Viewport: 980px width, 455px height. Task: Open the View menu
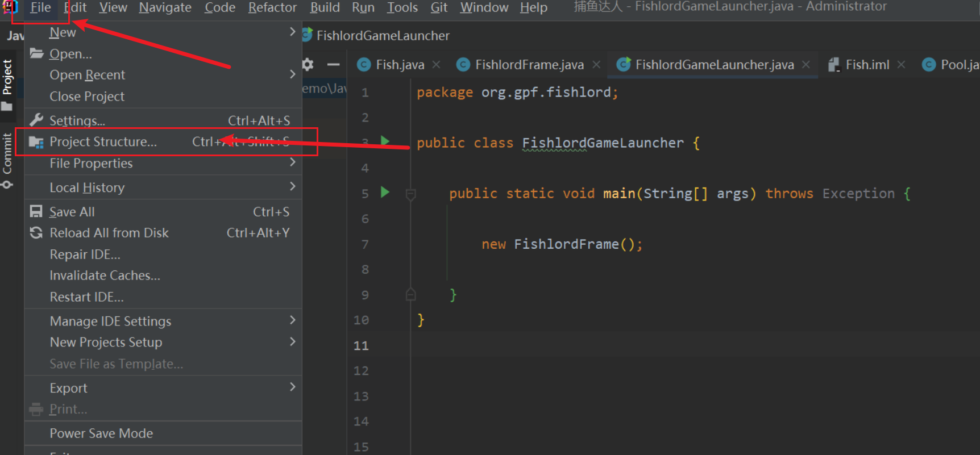pos(113,7)
